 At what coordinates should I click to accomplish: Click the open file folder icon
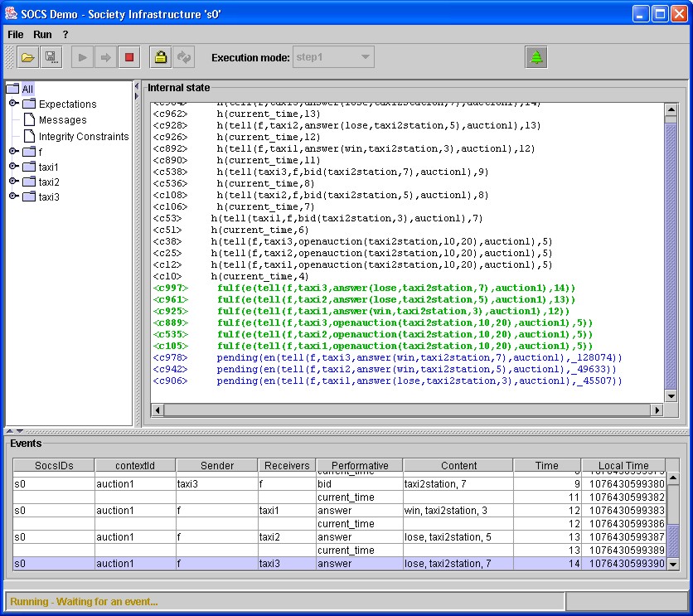point(27,57)
